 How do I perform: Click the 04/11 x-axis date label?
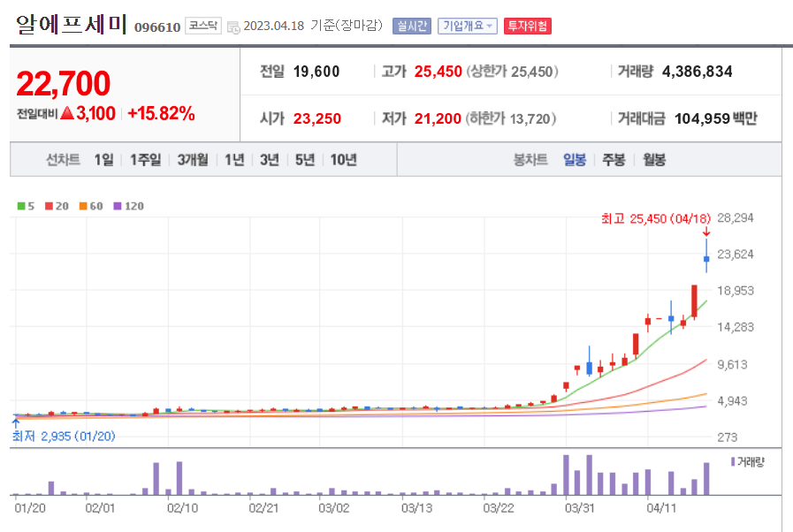pyautogui.click(x=661, y=508)
